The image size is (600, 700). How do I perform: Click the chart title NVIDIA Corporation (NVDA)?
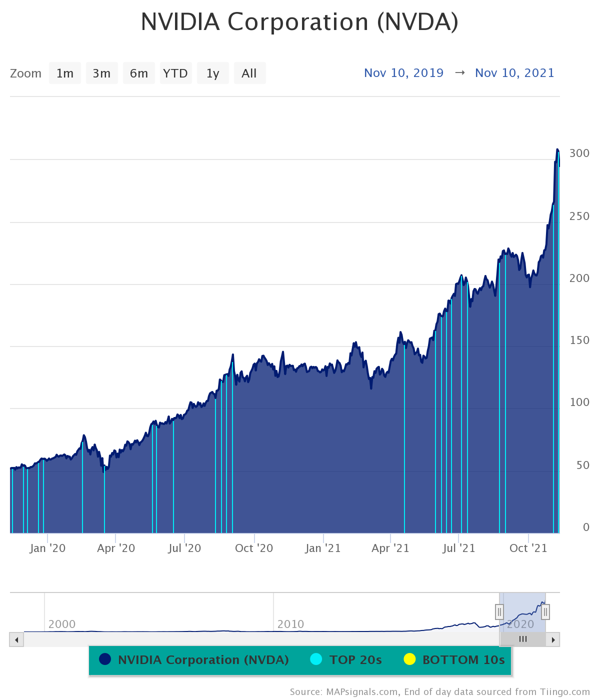coord(299,22)
